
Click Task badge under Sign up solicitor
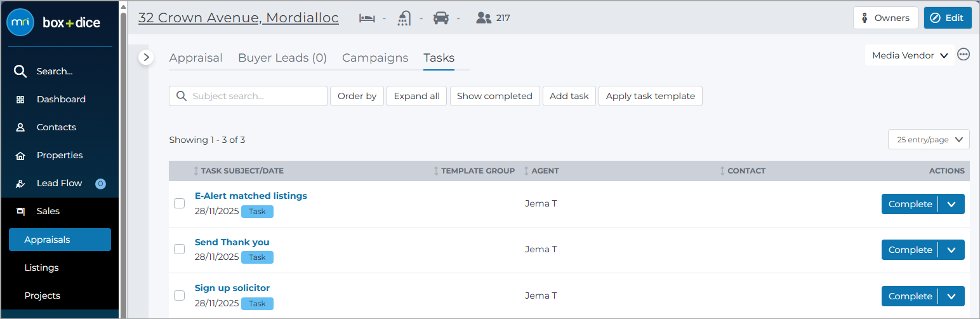tap(257, 304)
